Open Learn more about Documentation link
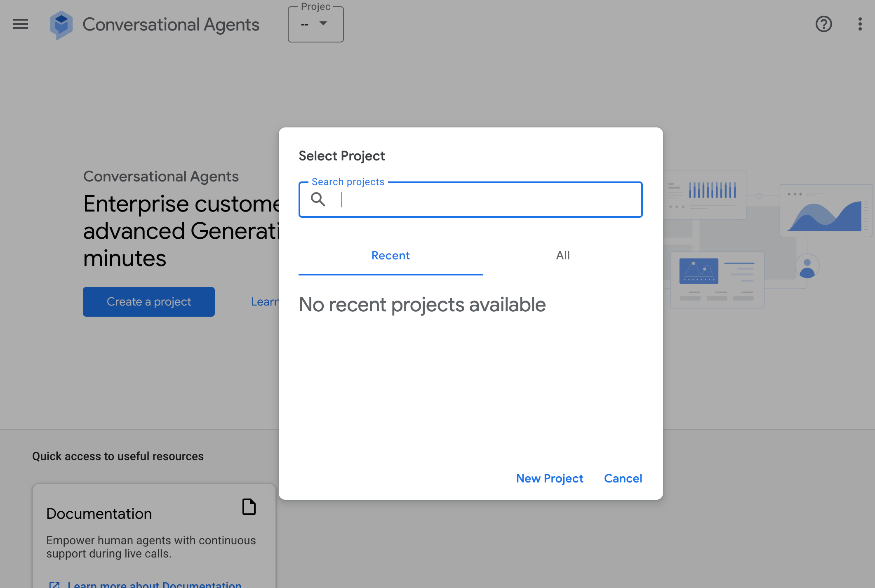The height and width of the screenshot is (588, 875). click(154, 584)
